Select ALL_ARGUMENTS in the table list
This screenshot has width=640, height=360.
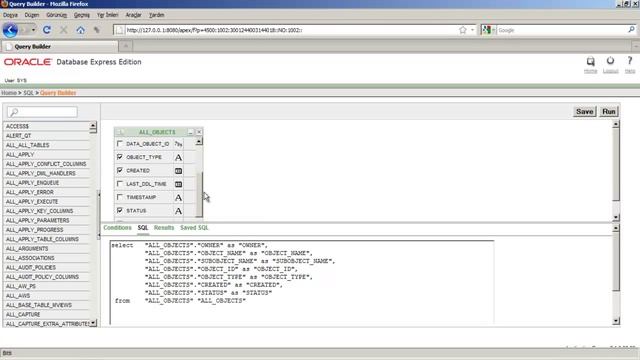[46, 248]
